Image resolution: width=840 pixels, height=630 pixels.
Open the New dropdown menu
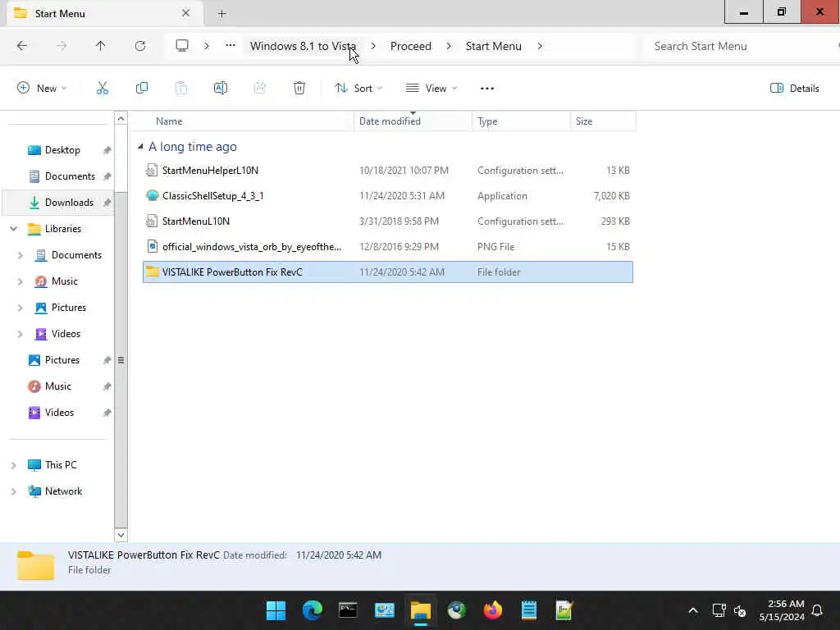[42, 89]
